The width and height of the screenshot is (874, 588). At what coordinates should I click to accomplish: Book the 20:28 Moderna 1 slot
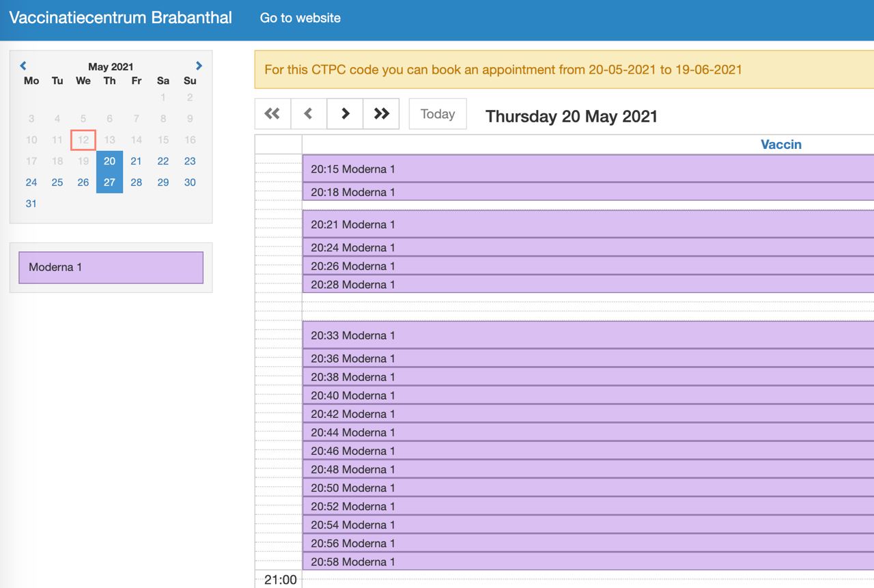click(588, 284)
